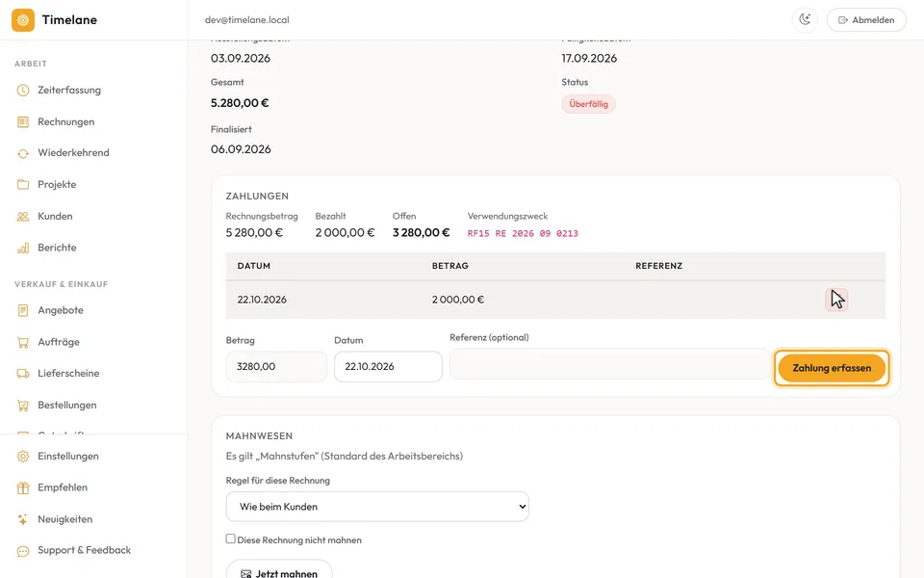Open Support & Feedback link

(85, 550)
